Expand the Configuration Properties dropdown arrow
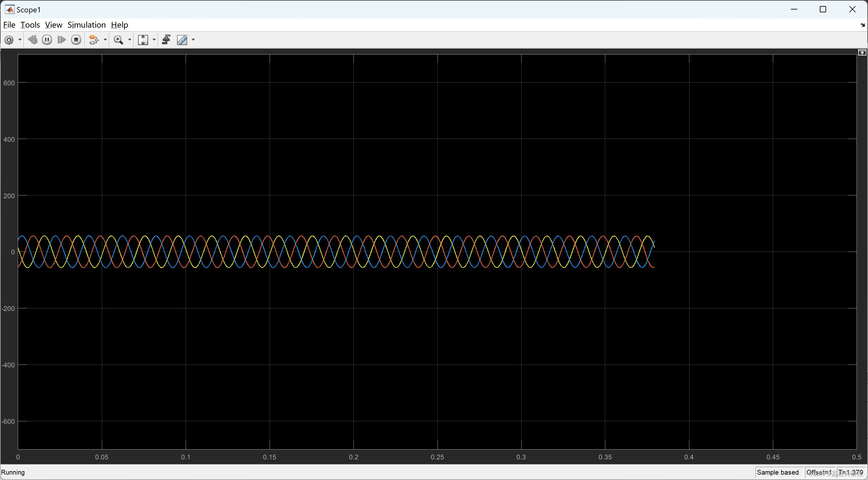Screen dimensions: 868x480 coord(20,40)
